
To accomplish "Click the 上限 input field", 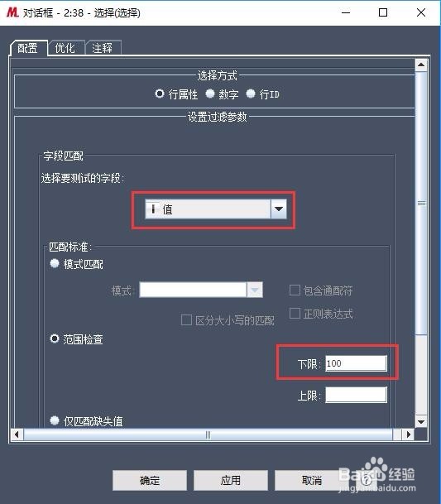I will click(x=356, y=395).
